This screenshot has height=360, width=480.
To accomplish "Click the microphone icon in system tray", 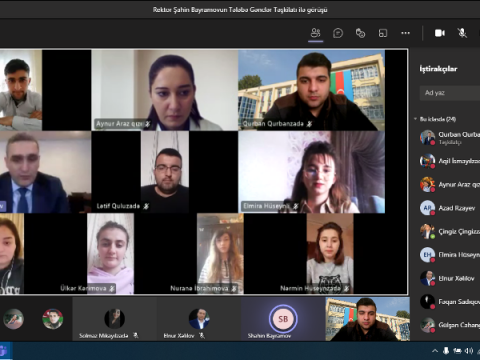I will (446, 351).
